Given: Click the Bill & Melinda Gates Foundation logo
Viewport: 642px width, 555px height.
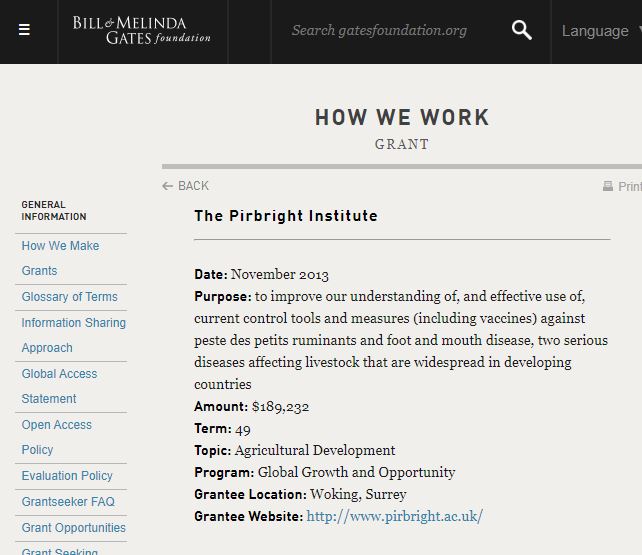Looking at the screenshot, I should [x=141, y=30].
